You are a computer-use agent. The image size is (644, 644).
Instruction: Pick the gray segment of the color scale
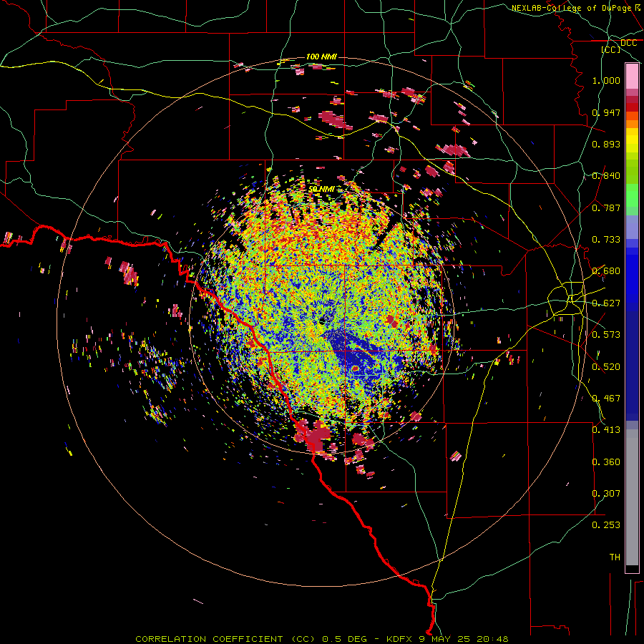pos(632,497)
